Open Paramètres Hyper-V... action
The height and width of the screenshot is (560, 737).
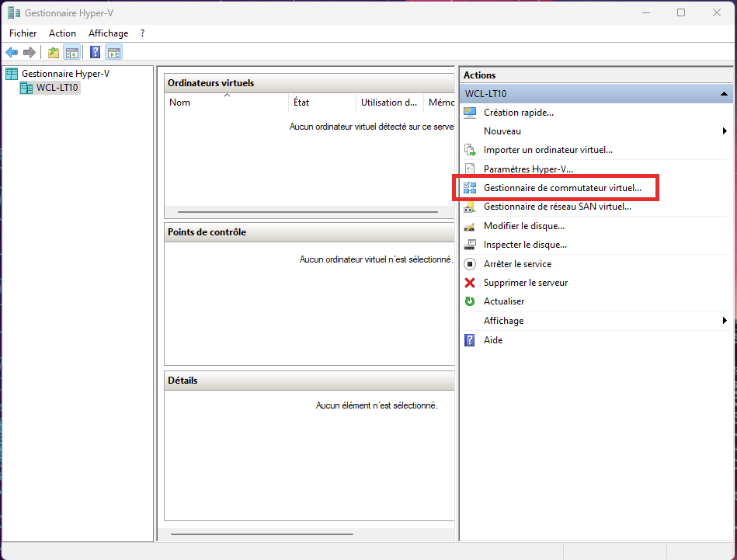528,169
